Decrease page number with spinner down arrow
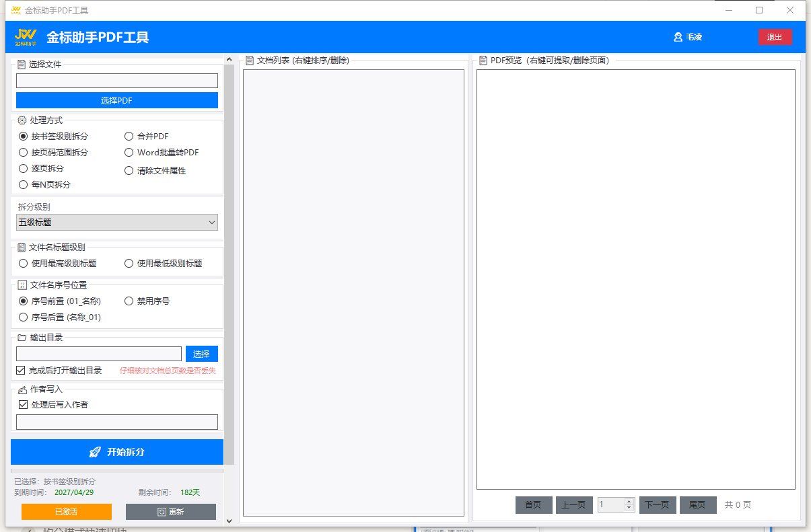This screenshot has height=532, width=811. pyautogui.click(x=629, y=508)
